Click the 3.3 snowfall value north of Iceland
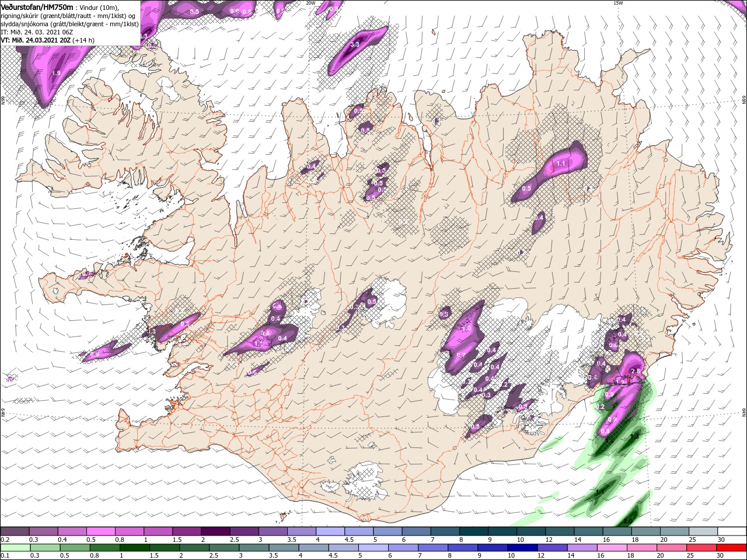 point(354,44)
